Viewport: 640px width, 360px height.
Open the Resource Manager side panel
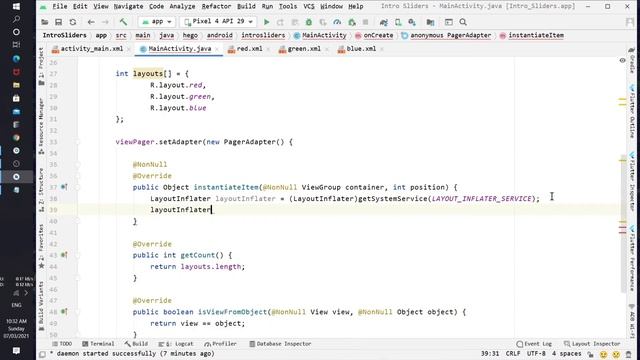coord(41,126)
